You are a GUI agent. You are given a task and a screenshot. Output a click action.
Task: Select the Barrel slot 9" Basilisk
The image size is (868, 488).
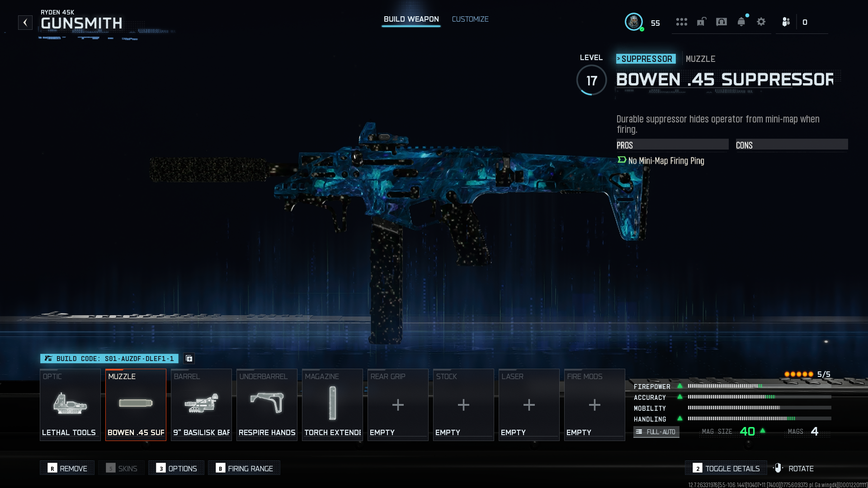click(x=201, y=404)
